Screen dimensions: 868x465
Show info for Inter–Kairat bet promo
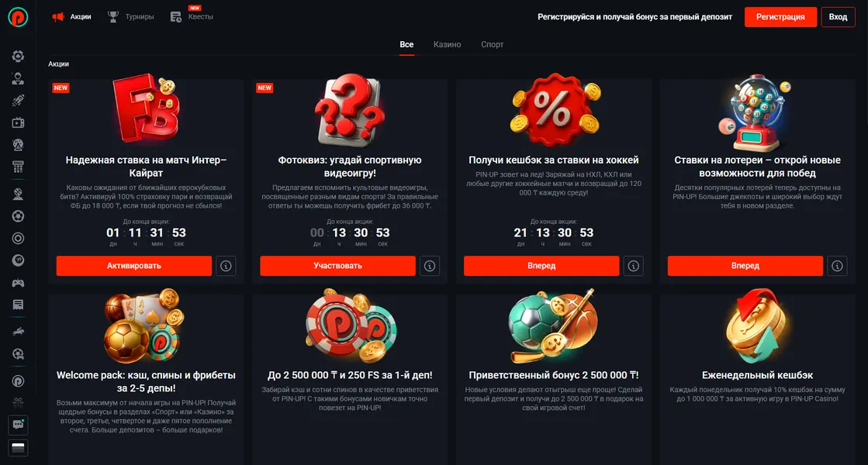(226, 266)
